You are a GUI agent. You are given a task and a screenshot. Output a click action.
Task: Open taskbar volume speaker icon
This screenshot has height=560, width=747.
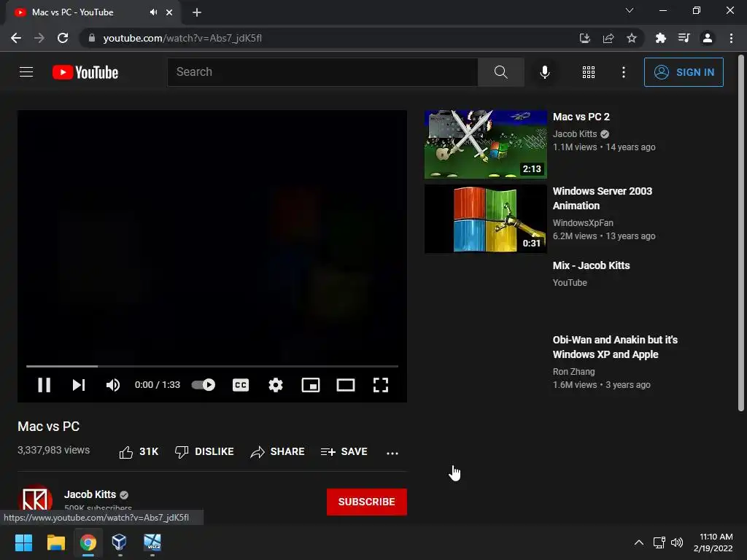[676, 542]
